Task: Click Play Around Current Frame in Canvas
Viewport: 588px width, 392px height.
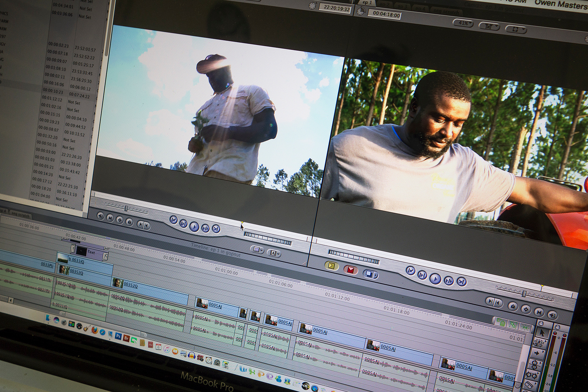Action: coord(449,280)
